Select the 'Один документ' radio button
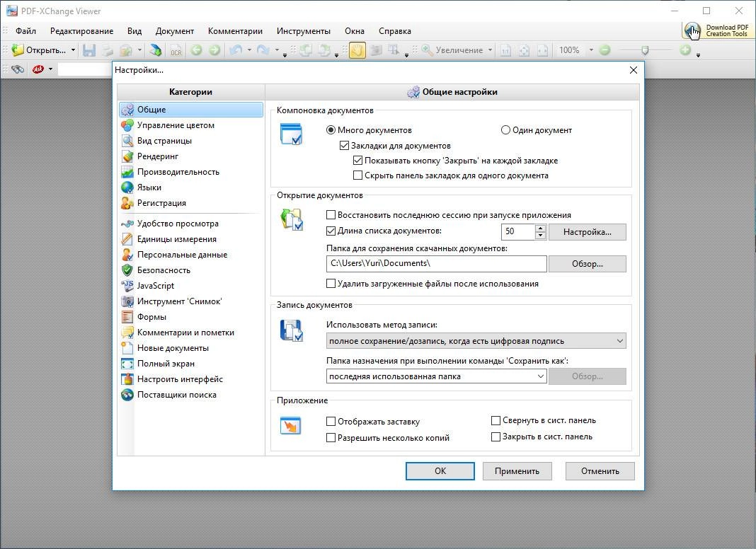 (505, 130)
